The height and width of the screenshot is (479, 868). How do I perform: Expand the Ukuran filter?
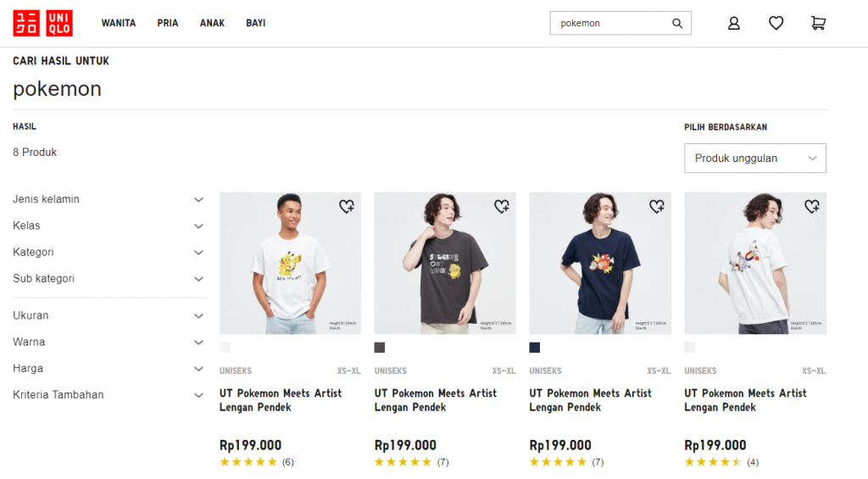click(x=108, y=315)
